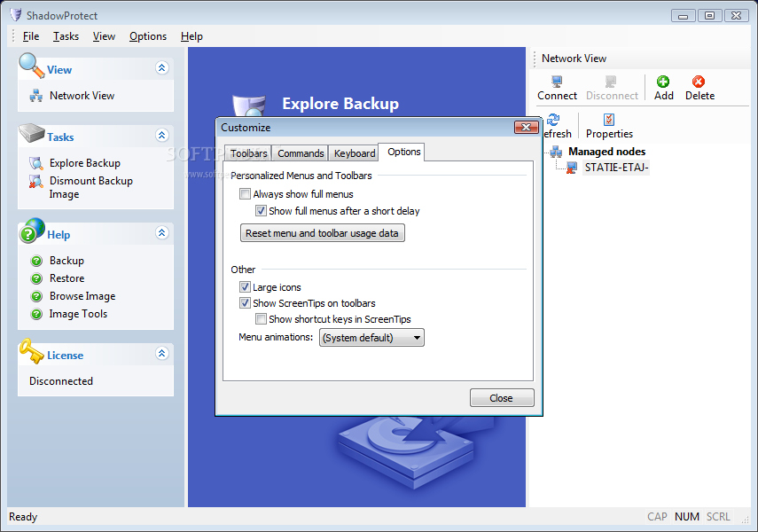Viewport: 758px width, 532px height.
Task: Select the Managed nodes tree label
Action: tap(606, 152)
